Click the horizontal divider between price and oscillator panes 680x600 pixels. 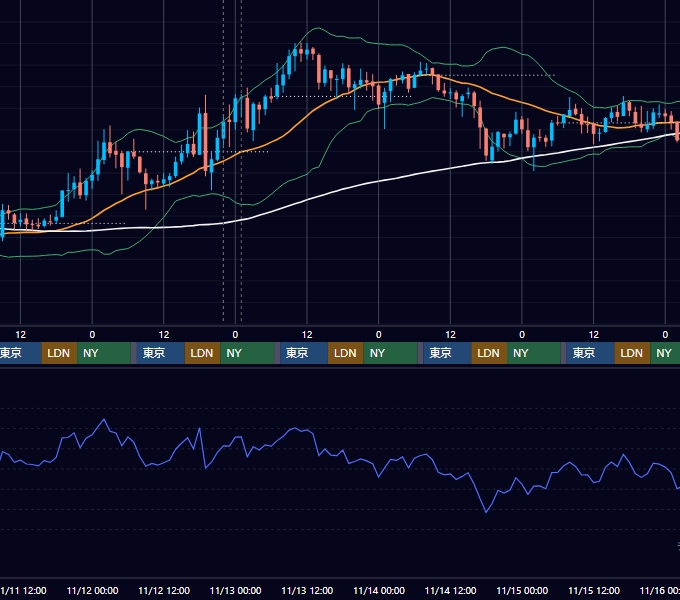click(340, 367)
